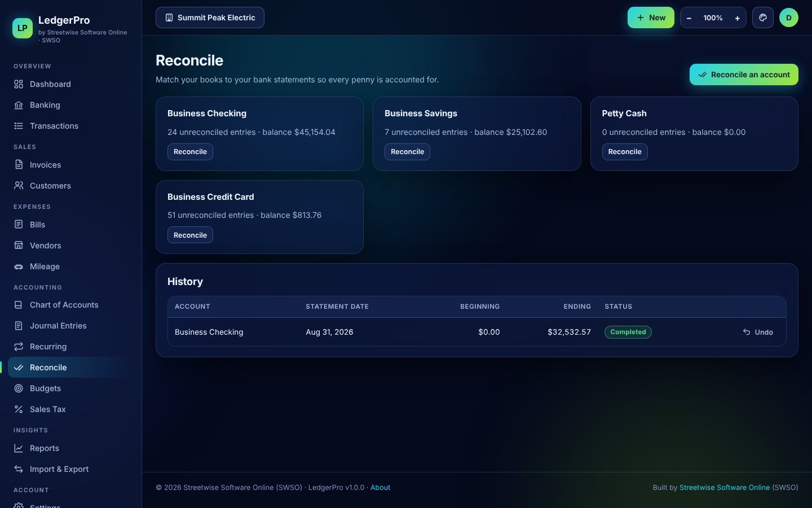This screenshot has height=508, width=812.
Task: Follow the Streetwise Software Online footer link
Action: 725,488
